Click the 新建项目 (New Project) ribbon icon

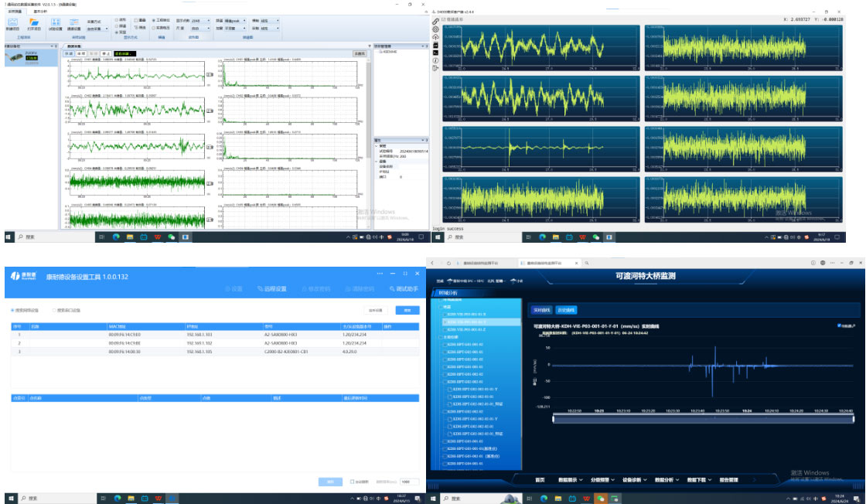(x=12, y=23)
